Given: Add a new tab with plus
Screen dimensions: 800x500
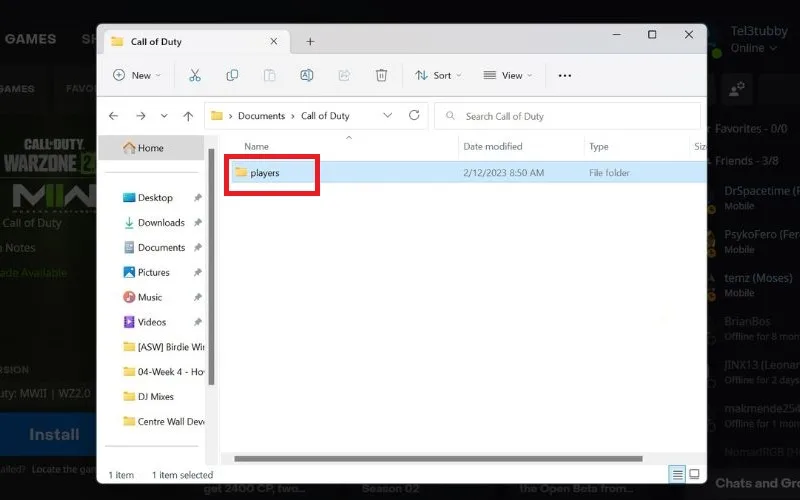Looking at the screenshot, I should [x=310, y=42].
